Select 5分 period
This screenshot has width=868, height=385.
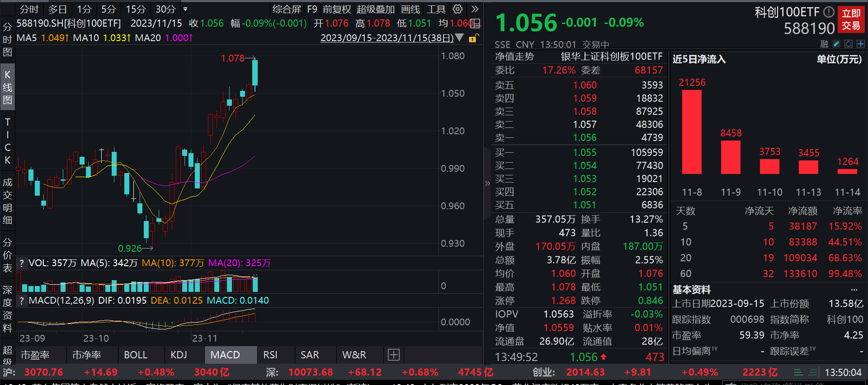108,9
